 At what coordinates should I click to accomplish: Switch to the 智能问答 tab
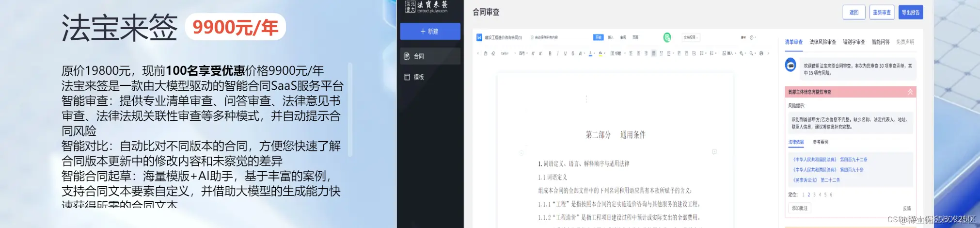point(881,42)
